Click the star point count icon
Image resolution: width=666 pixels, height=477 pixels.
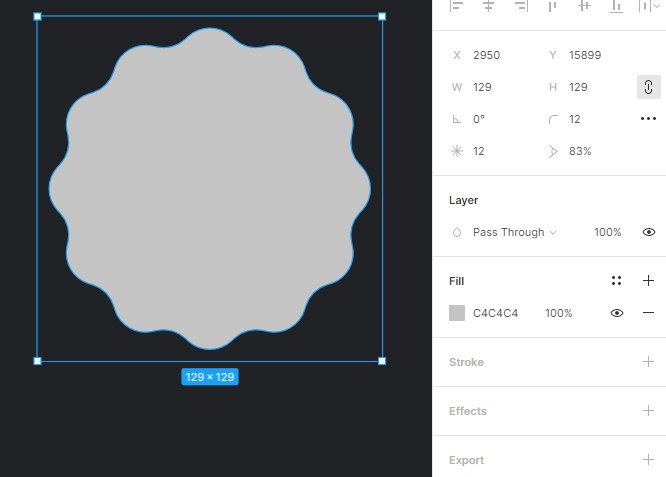(457, 151)
